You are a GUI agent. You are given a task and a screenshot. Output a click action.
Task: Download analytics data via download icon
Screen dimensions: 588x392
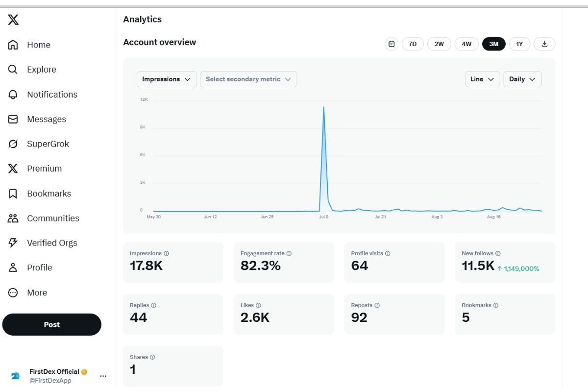point(544,44)
